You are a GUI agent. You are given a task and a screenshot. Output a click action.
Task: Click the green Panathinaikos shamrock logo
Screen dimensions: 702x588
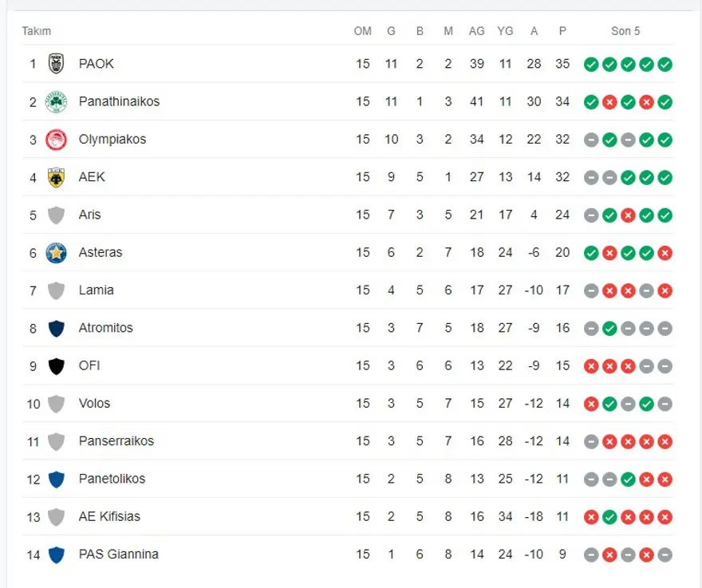56,101
